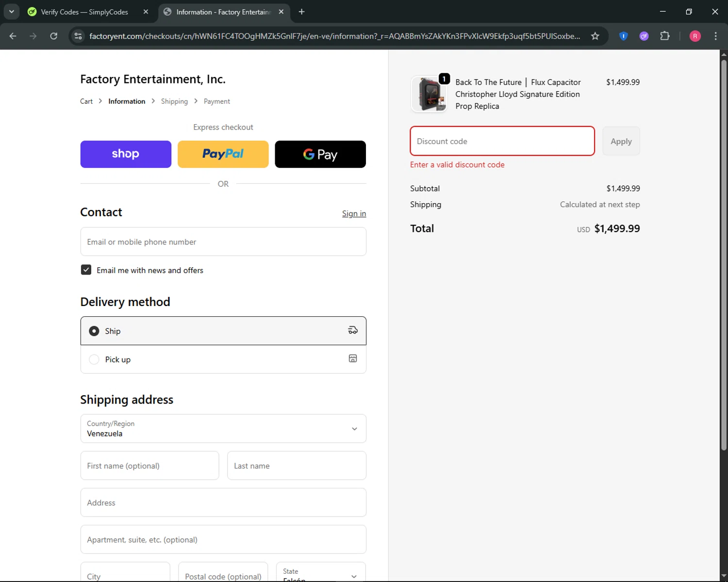The height and width of the screenshot is (582, 728).
Task: Open the Bitwarden shield extension
Action: 624,36
